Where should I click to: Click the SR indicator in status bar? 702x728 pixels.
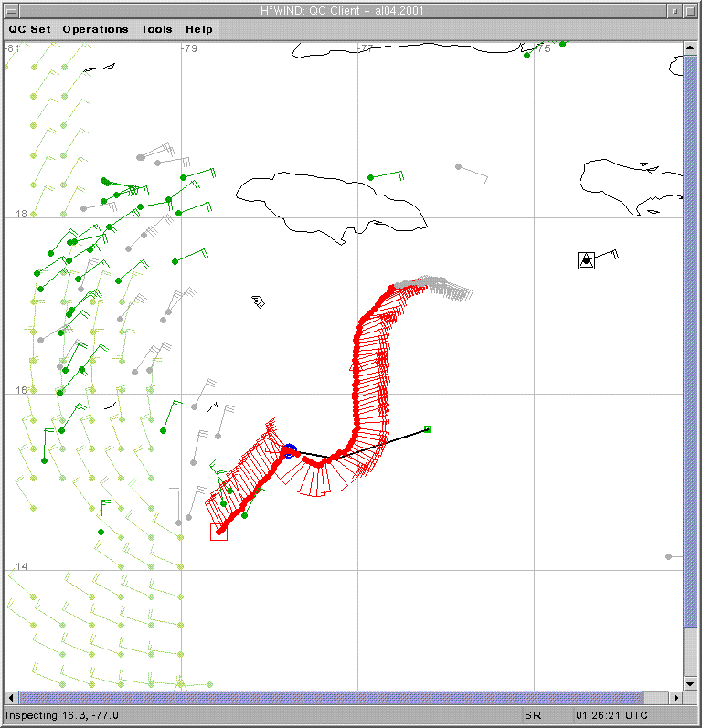point(531,715)
